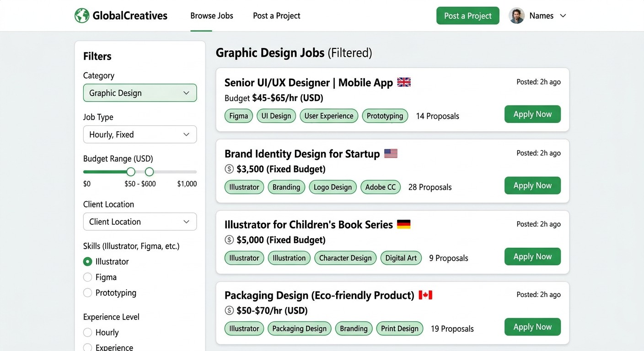Select the Illustrator skill radio button
The image size is (644, 351).
pos(87,262)
